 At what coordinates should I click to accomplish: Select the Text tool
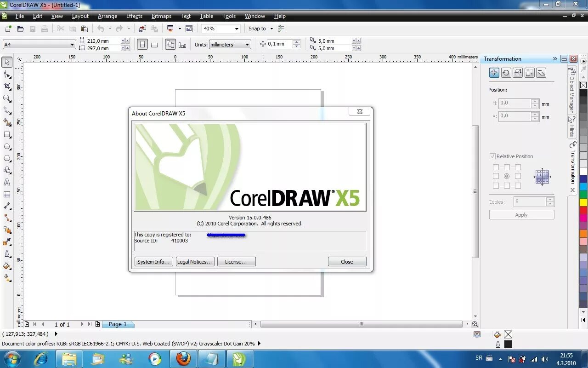point(7,182)
